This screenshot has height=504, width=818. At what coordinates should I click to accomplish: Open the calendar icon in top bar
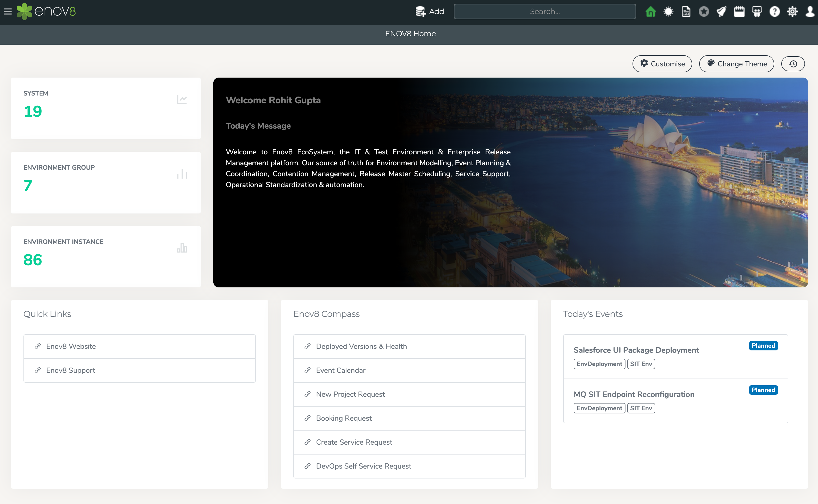click(739, 12)
